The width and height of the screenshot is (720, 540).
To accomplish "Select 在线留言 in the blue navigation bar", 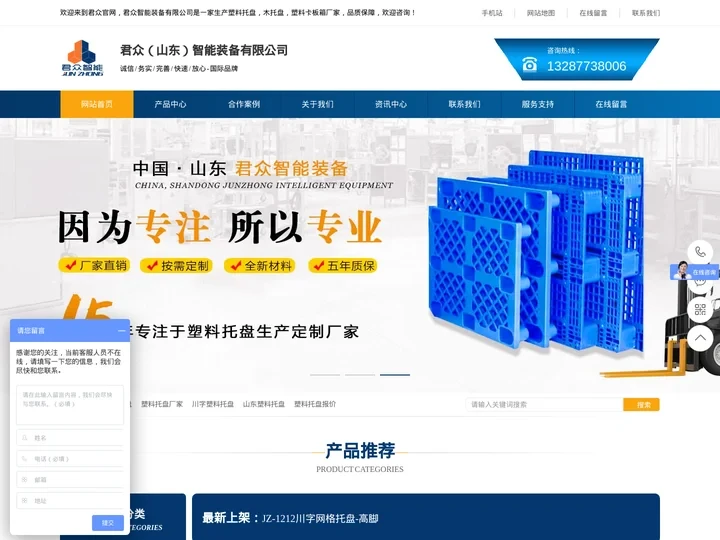I will pos(611,104).
